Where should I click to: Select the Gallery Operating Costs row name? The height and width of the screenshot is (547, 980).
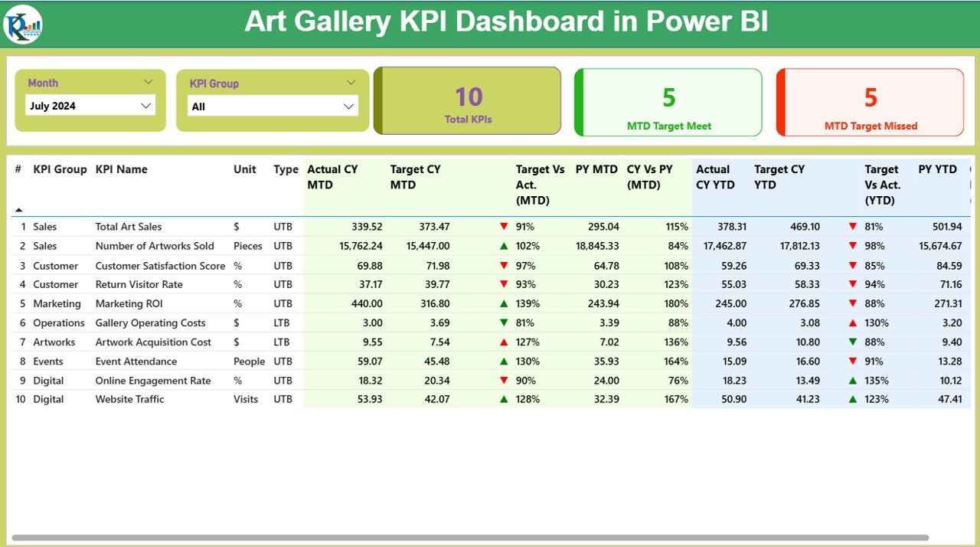click(x=150, y=323)
